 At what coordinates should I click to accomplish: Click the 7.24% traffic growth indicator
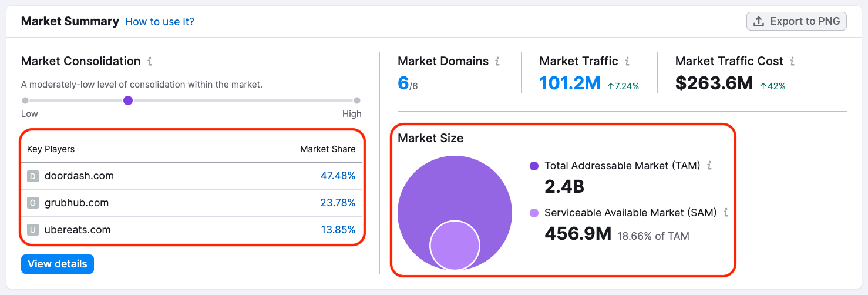pyautogui.click(x=623, y=86)
